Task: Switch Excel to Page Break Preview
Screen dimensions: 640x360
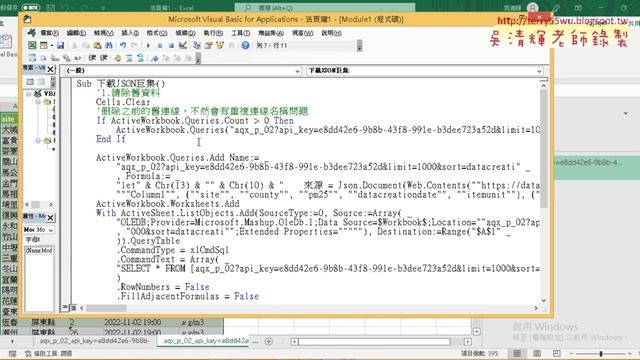Action: click(x=556, y=353)
